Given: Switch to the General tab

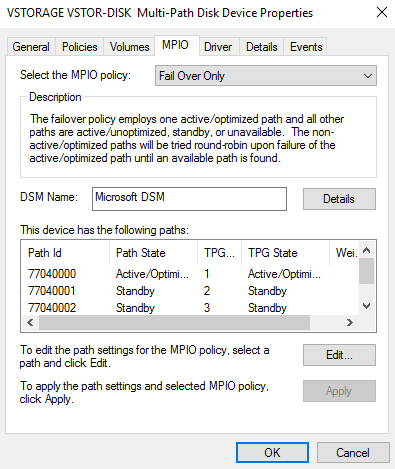Looking at the screenshot, I should tap(31, 47).
